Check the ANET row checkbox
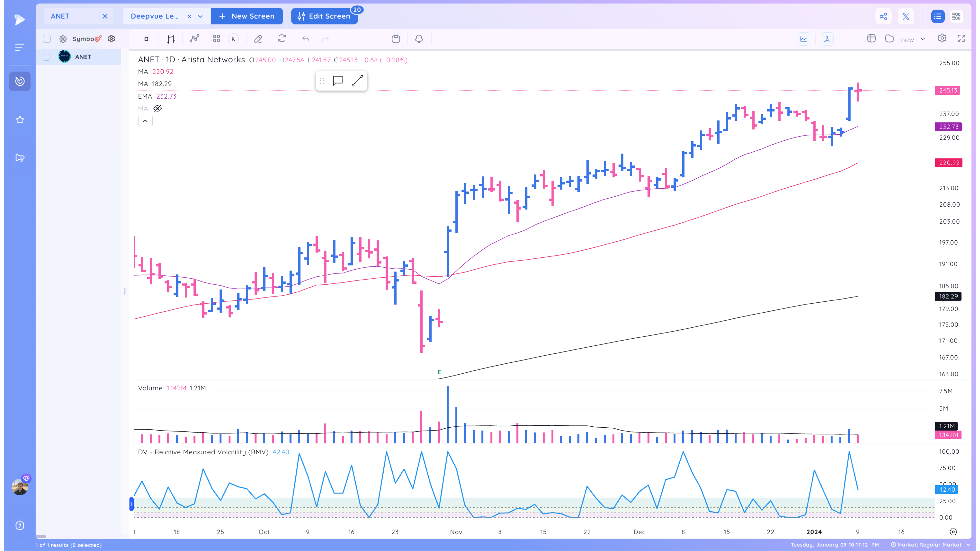The width and height of the screenshot is (980, 551). point(47,57)
